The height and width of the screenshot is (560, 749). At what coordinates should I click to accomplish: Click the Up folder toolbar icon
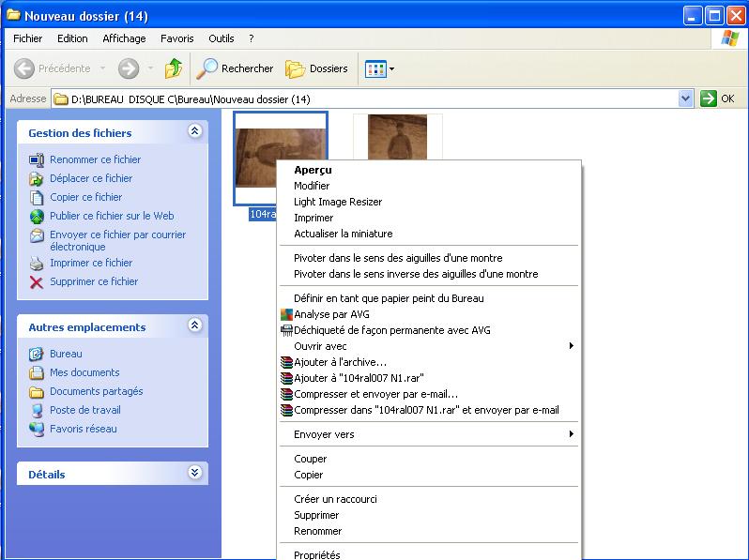click(173, 68)
